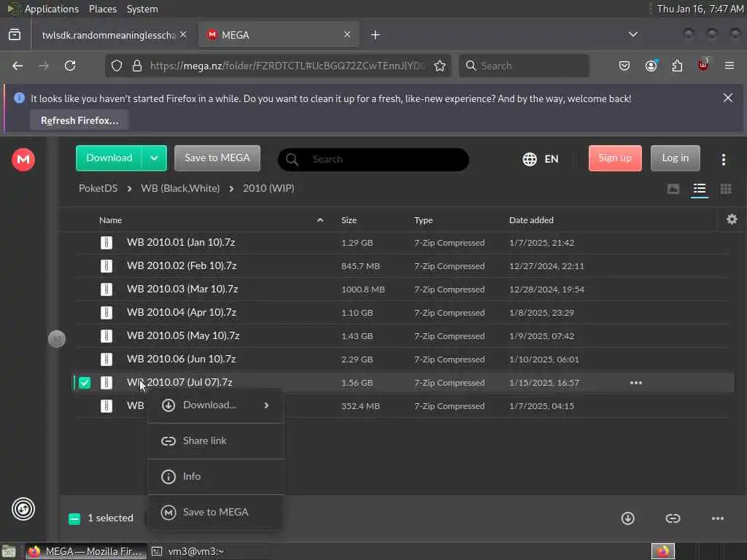
Task: Click link icon in selection bar
Action: pos(673,518)
